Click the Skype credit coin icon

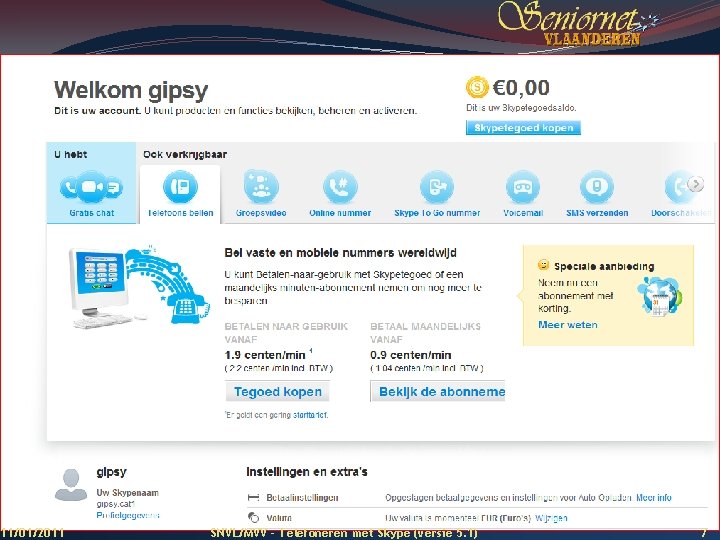(x=477, y=87)
